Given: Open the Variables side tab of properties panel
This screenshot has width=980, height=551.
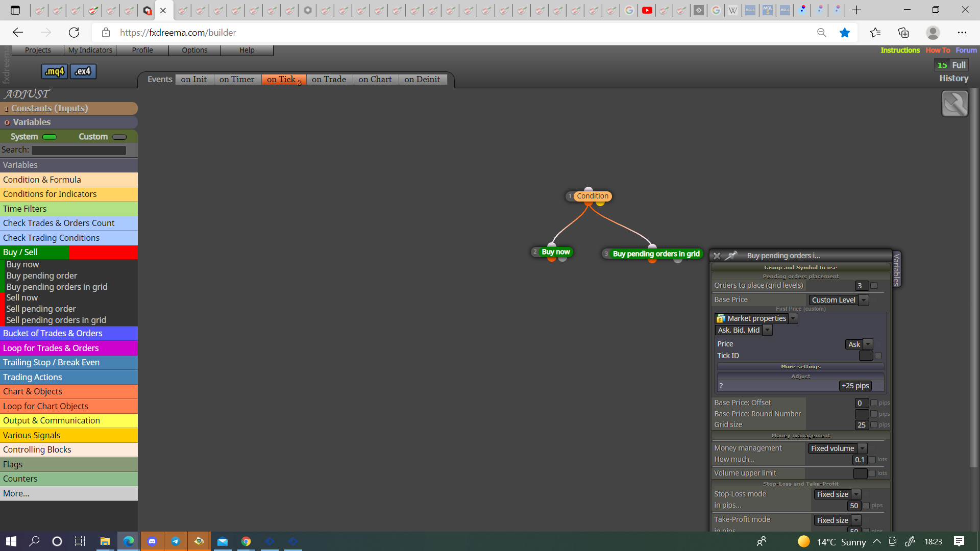Looking at the screenshot, I should 897,269.
